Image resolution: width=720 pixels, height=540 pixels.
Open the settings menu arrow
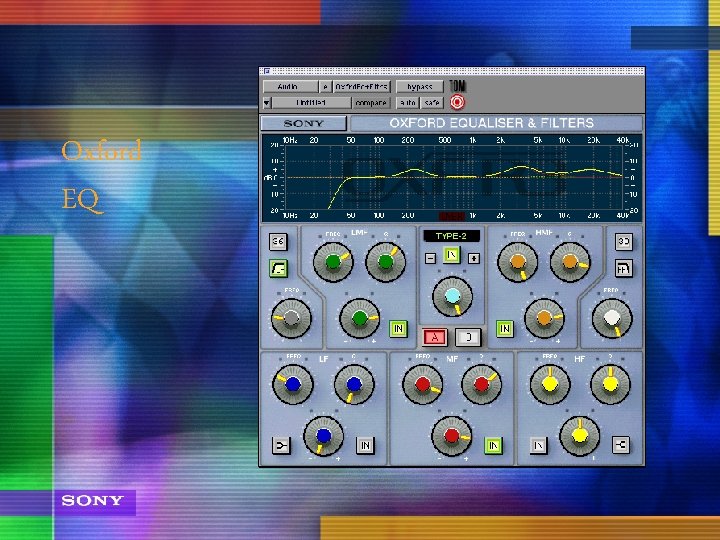pos(267,103)
